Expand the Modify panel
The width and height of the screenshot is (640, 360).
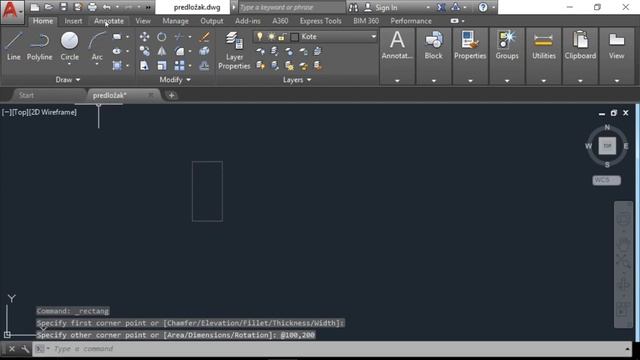(175, 80)
